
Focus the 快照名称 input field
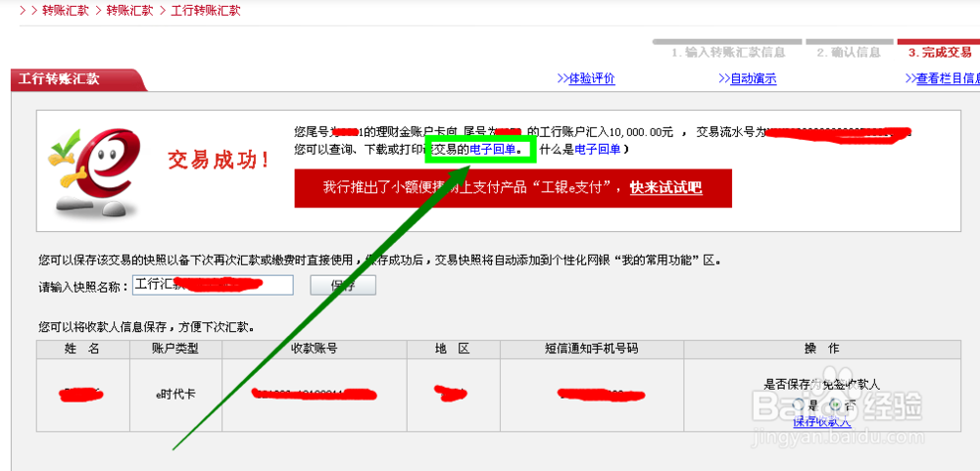tap(213, 285)
